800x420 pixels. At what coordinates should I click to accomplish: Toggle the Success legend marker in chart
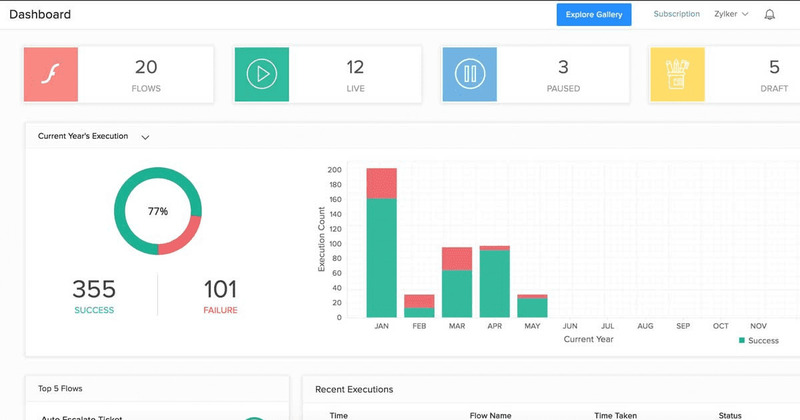pos(742,340)
